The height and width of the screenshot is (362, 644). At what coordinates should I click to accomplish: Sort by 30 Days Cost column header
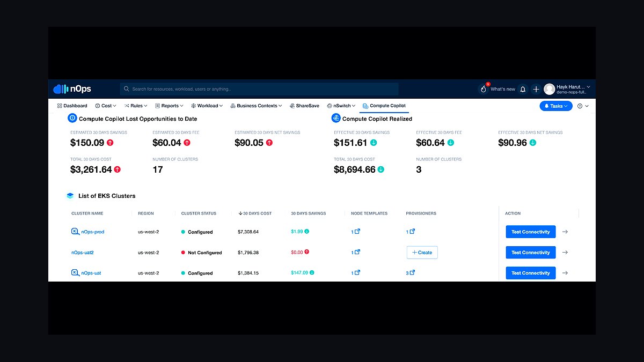point(255,213)
